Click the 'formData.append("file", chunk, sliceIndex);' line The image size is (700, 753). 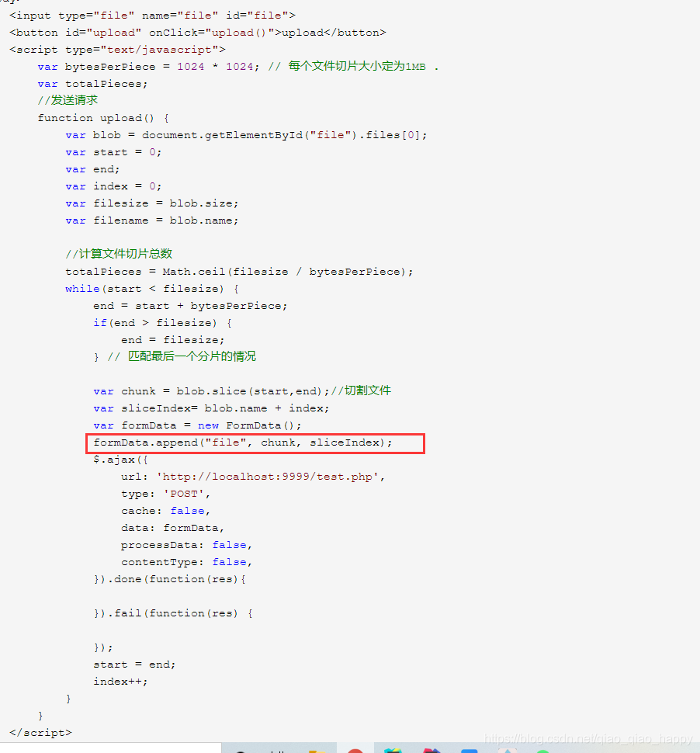pos(242,442)
